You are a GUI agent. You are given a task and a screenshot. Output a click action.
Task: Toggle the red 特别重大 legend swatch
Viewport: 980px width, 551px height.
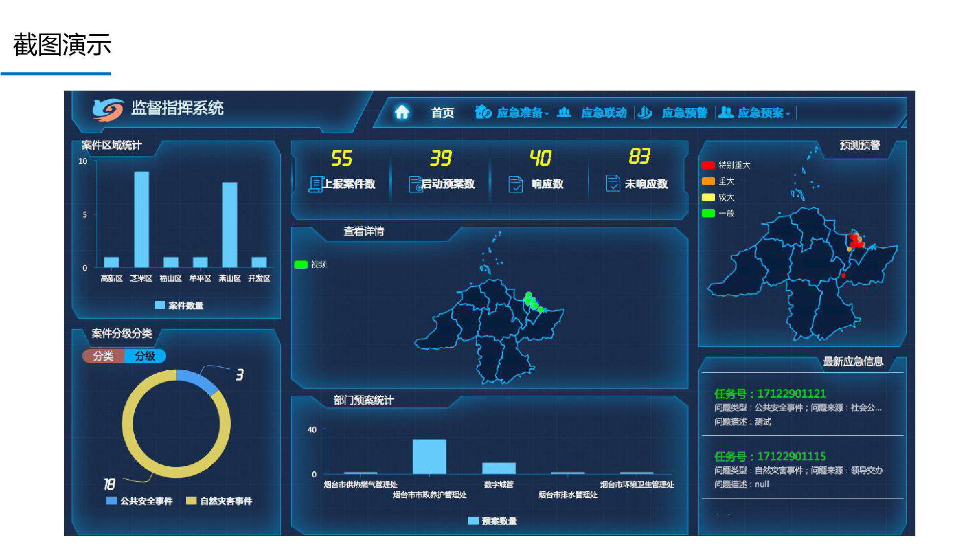[x=708, y=165]
